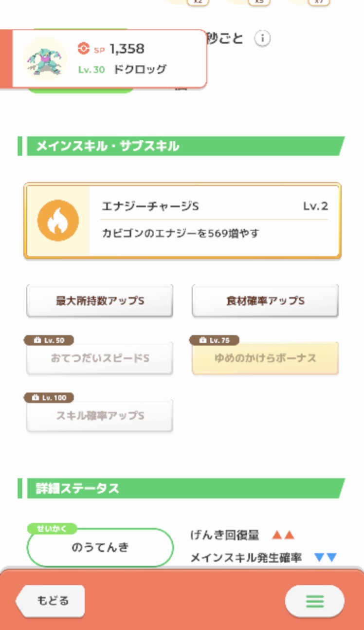Select the 食材確率アップS sub skill

click(x=265, y=301)
